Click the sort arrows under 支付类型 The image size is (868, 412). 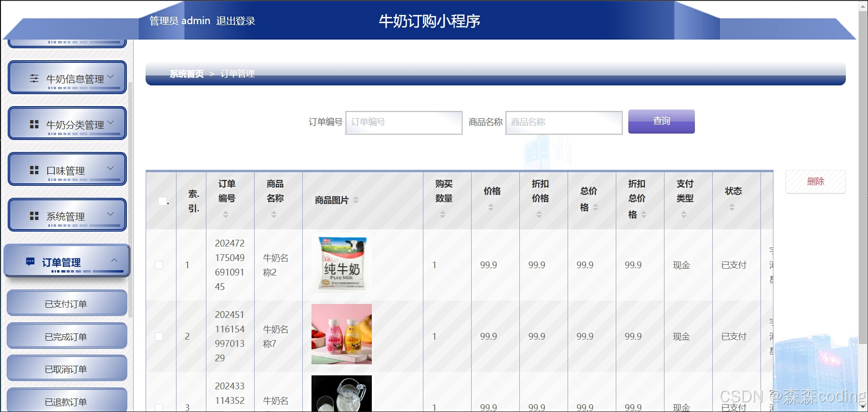(684, 214)
